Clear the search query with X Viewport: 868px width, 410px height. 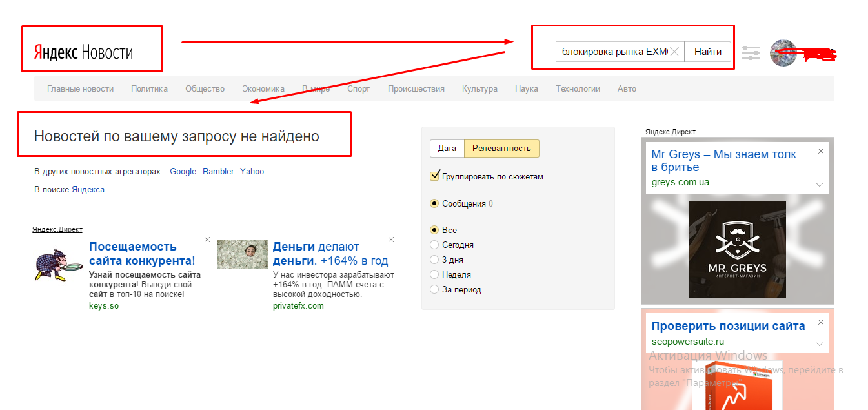(x=674, y=52)
